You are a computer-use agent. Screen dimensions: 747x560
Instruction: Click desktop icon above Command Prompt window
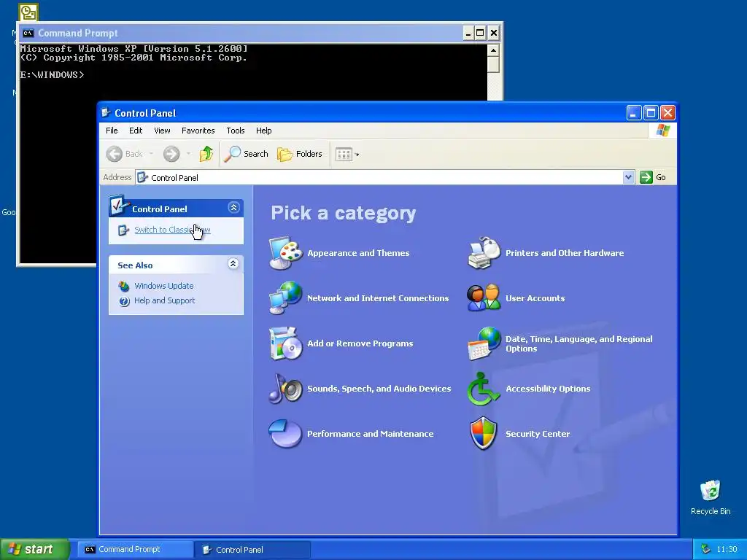point(28,12)
